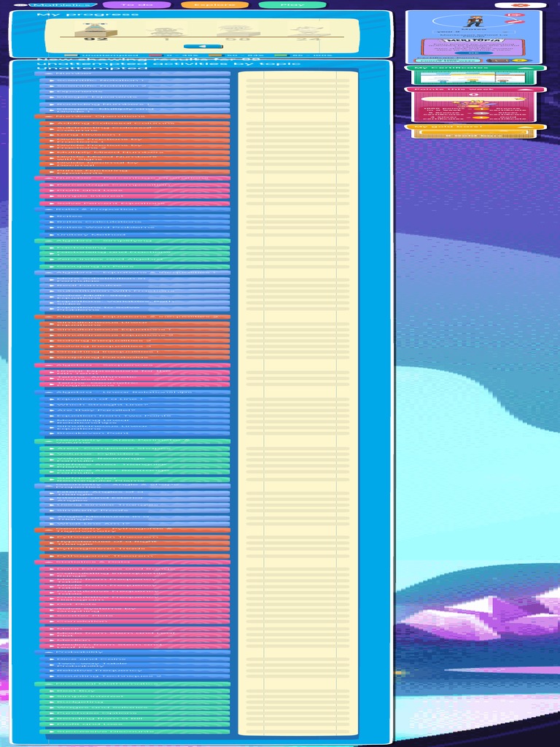
Task: Click play arrow beside Unitary Method
Action: (x=52, y=234)
